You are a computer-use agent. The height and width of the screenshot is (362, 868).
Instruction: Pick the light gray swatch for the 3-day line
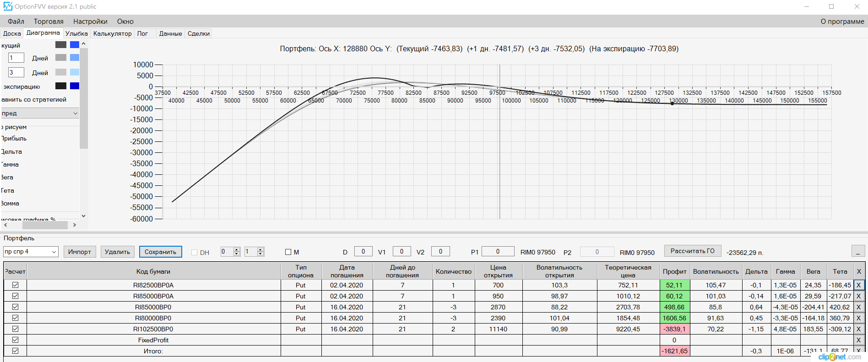point(61,72)
